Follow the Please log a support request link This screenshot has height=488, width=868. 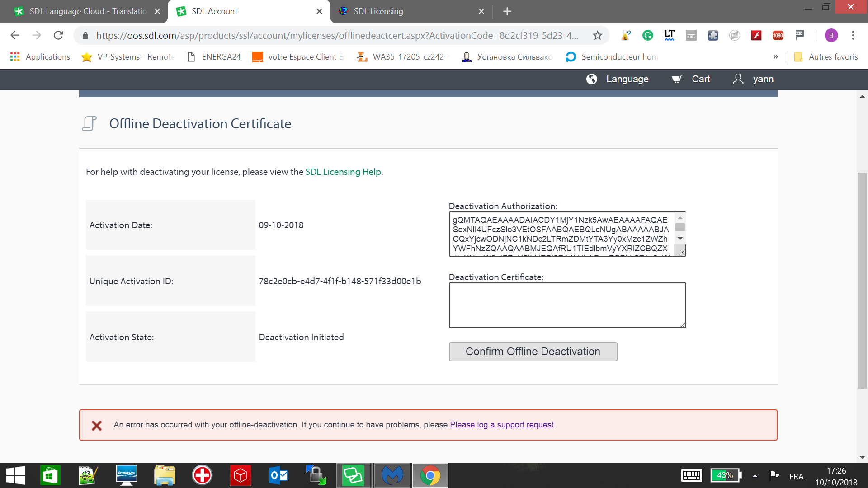click(x=502, y=425)
